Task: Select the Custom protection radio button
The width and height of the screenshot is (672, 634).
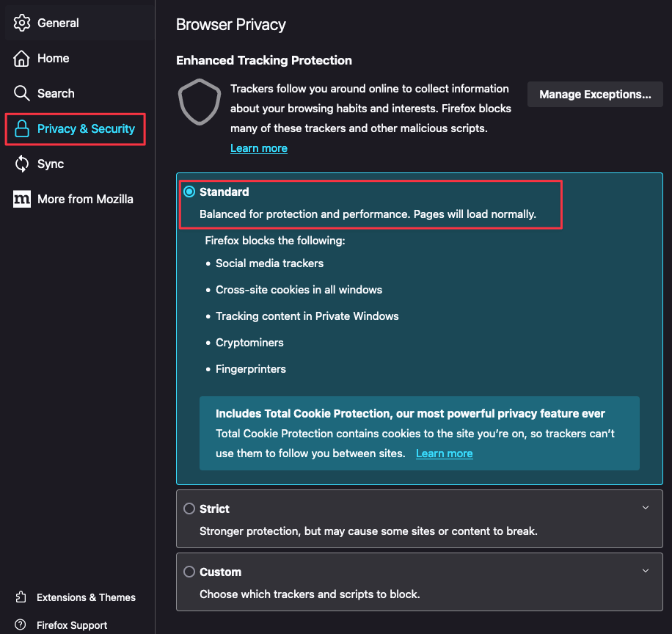Action: click(189, 572)
